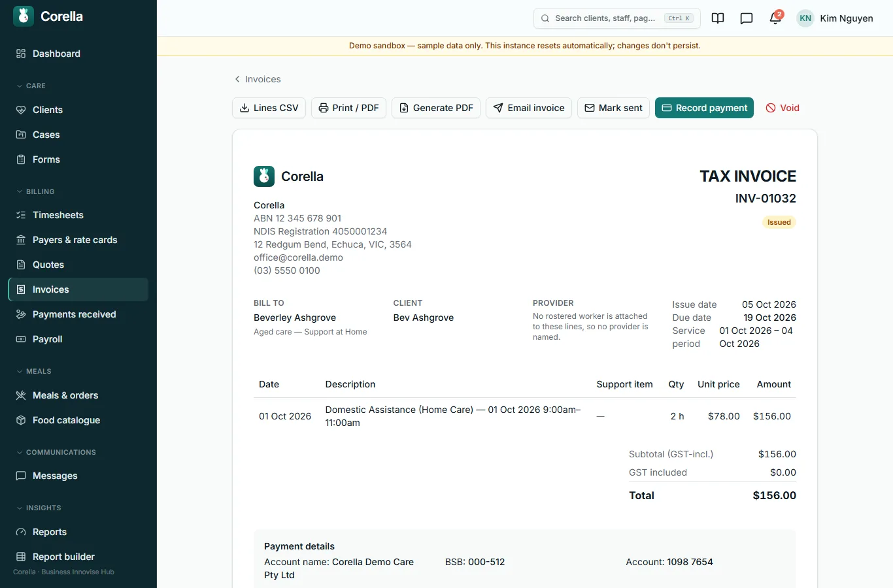893x588 pixels.
Task: Collapse the BILLING sidebar section
Action: [35, 191]
